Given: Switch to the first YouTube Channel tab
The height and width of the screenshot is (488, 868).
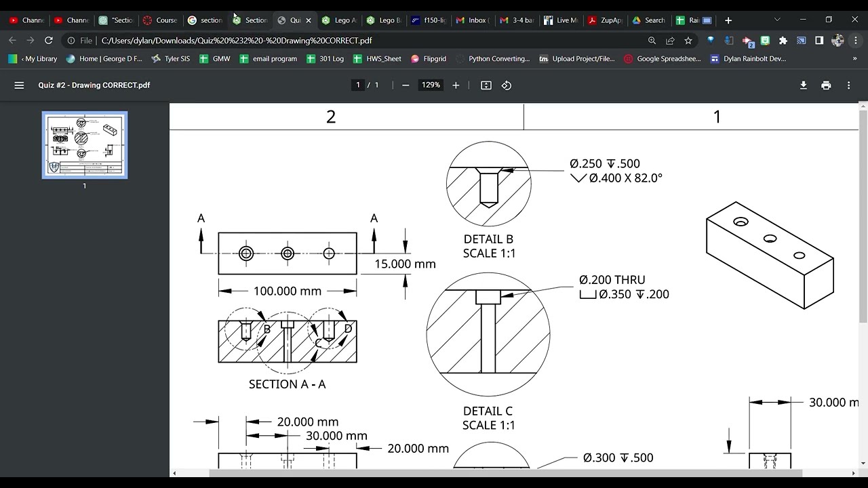Looking at the screenshot, I should [26, 20].
